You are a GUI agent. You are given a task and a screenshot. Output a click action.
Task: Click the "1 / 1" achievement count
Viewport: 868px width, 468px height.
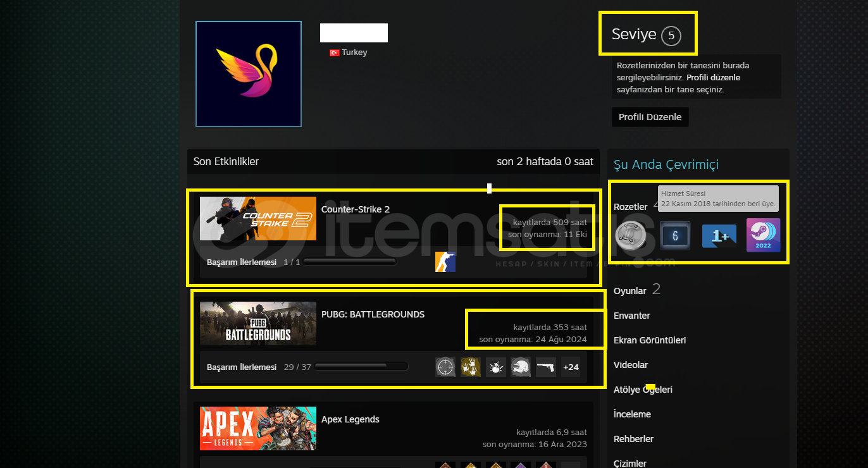tap(292, 262)
